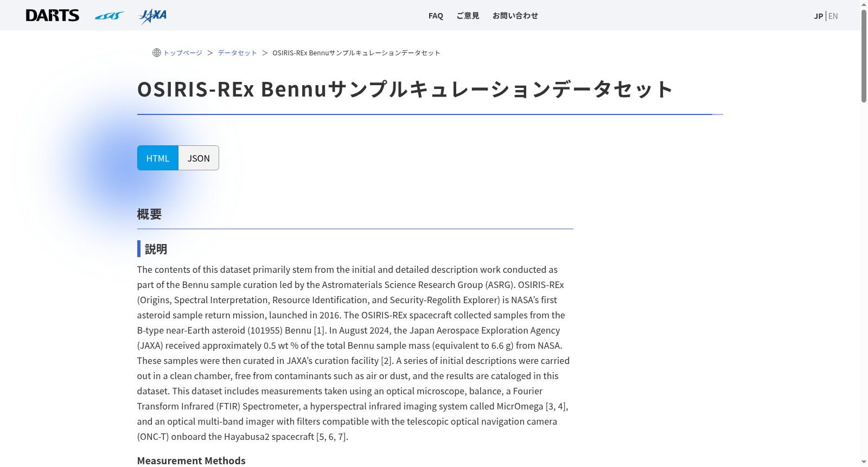Go to トップページ via the breadcrumb
The width and height of the screenshot is (868, 467).
183,53
